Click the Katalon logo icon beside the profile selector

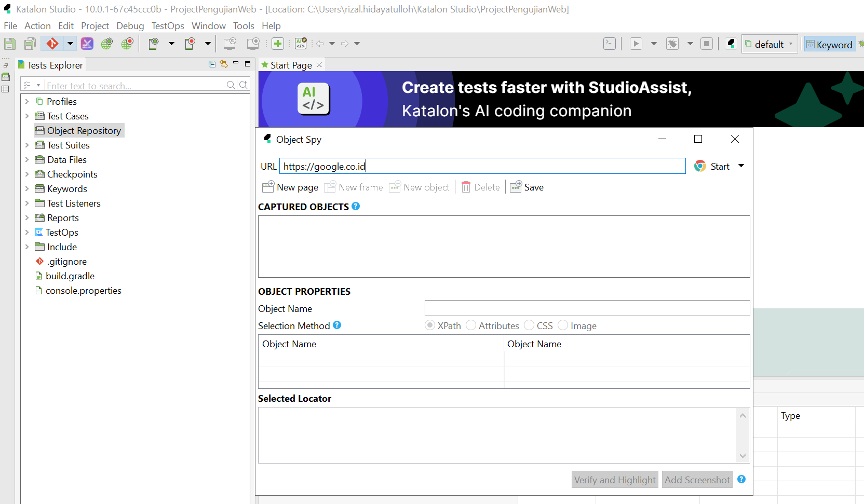point(731,44)
